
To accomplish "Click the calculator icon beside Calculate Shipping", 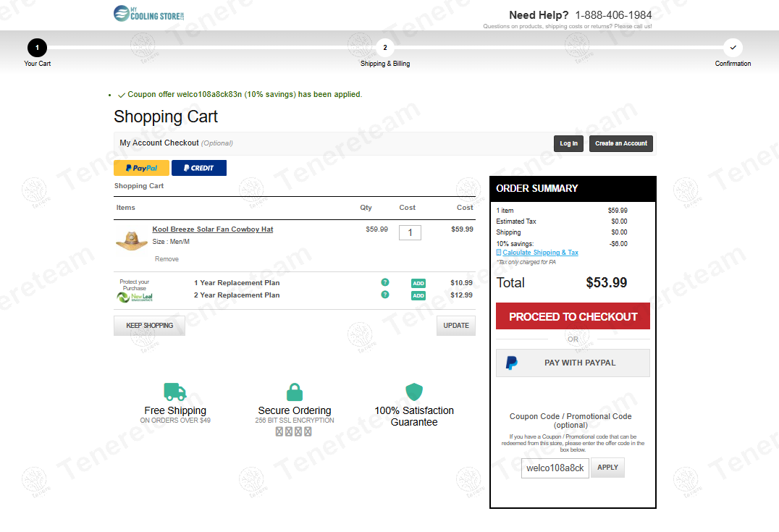I will coord(499,253).
